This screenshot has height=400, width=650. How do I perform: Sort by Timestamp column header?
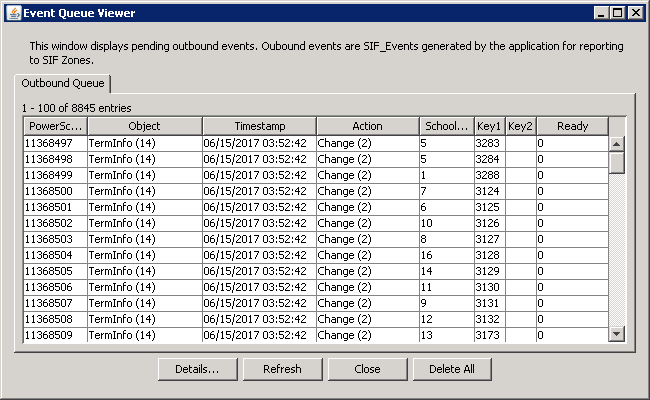[259, 126]
